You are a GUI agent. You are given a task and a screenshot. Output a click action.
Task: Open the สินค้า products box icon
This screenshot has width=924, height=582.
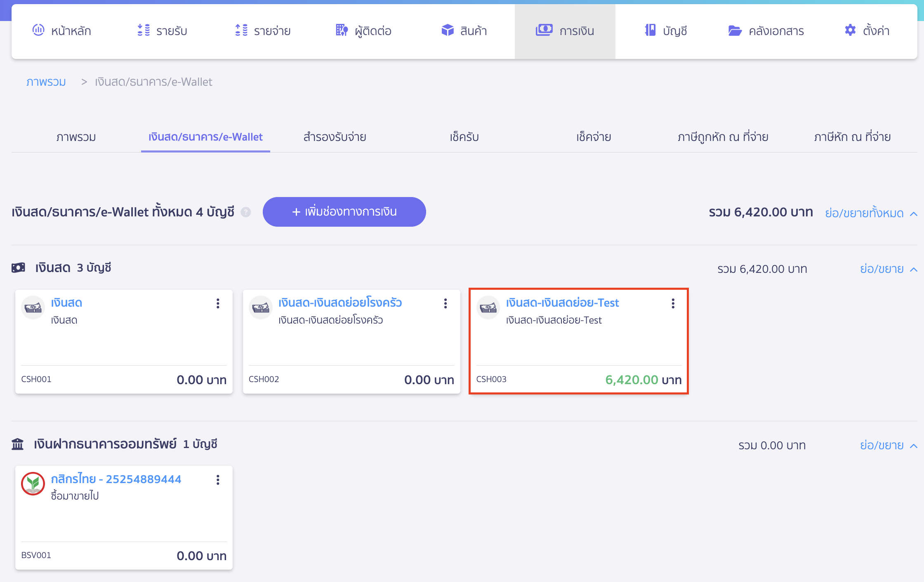pos(447,30)
